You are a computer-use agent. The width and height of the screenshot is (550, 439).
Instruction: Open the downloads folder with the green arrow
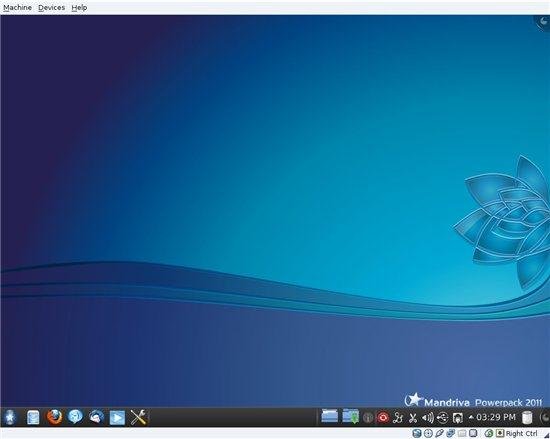pyautogui.click(x=351, y=417)
